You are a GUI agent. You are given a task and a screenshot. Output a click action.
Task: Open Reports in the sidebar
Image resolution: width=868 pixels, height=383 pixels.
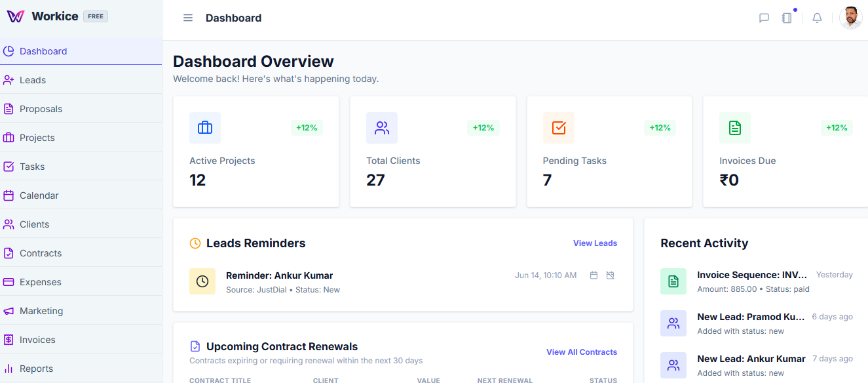click(81, 369)
